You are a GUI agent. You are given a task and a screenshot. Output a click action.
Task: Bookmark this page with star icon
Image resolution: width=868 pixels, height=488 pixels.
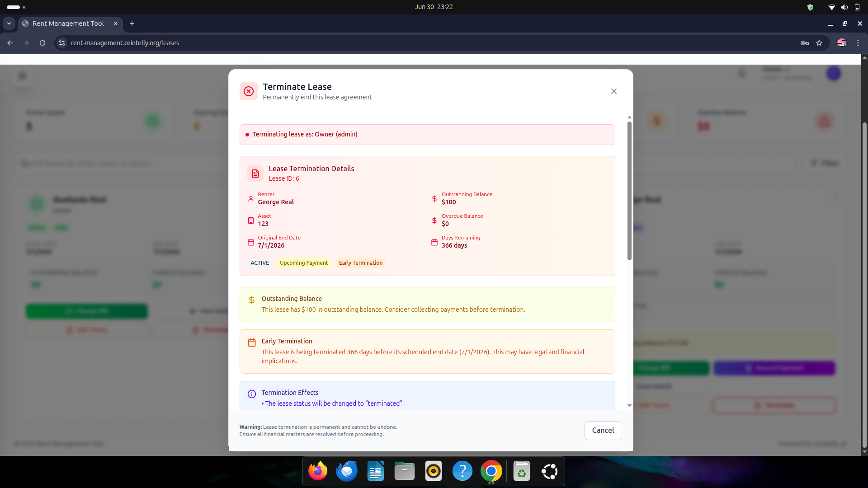pos(819,43)
